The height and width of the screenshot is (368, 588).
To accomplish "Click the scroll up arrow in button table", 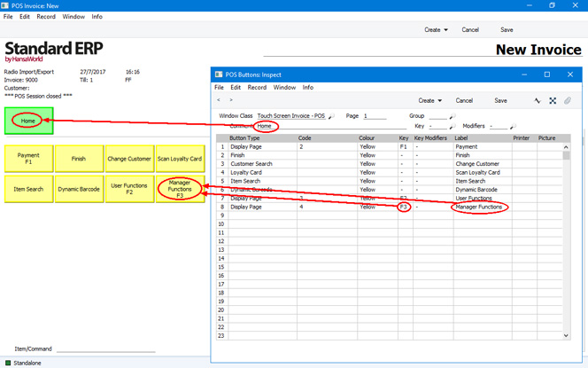I will click(x=566, y=147).
